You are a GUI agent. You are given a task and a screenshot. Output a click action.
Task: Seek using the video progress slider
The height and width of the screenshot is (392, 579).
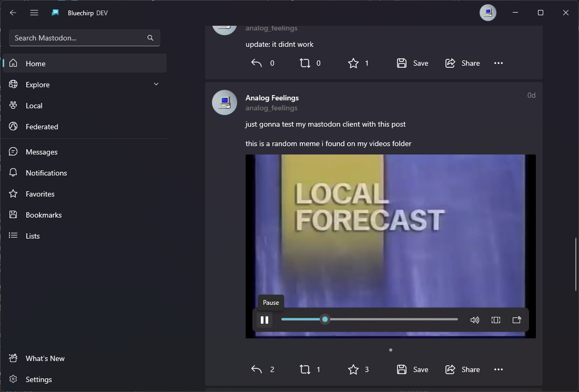pos(369,319)
